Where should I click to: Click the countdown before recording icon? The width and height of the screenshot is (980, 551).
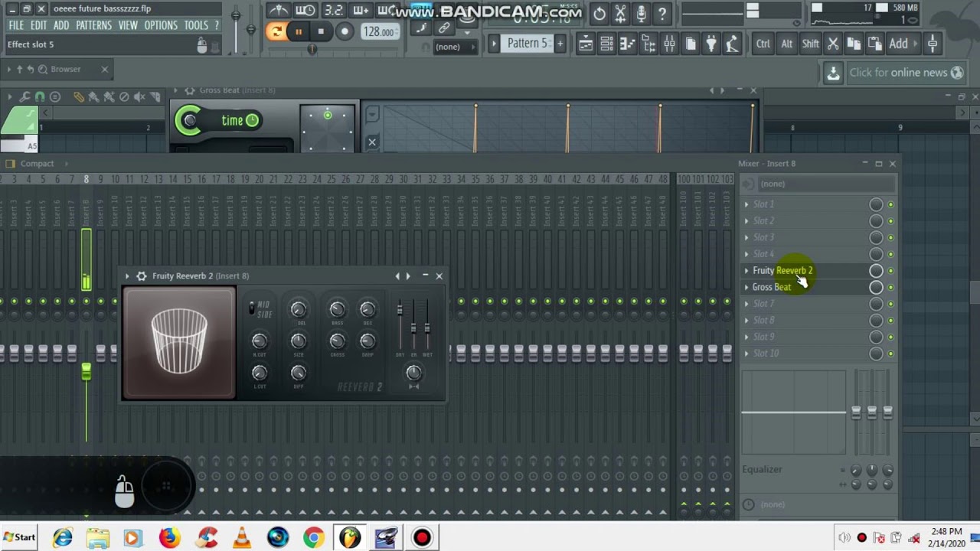point(333,10)
